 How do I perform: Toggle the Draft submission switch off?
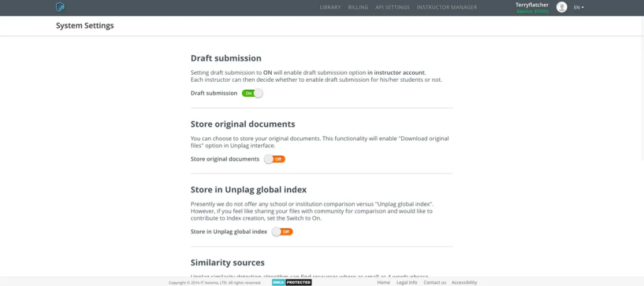tap(252, 93)
